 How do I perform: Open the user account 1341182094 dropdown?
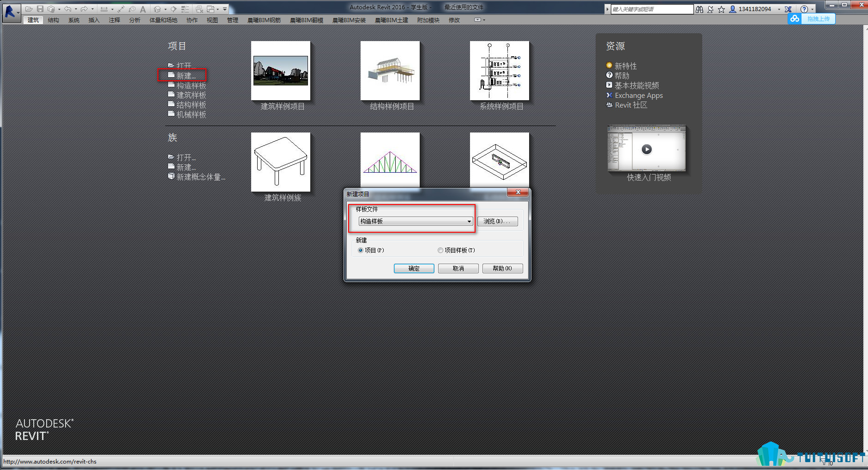click(778, 9)
